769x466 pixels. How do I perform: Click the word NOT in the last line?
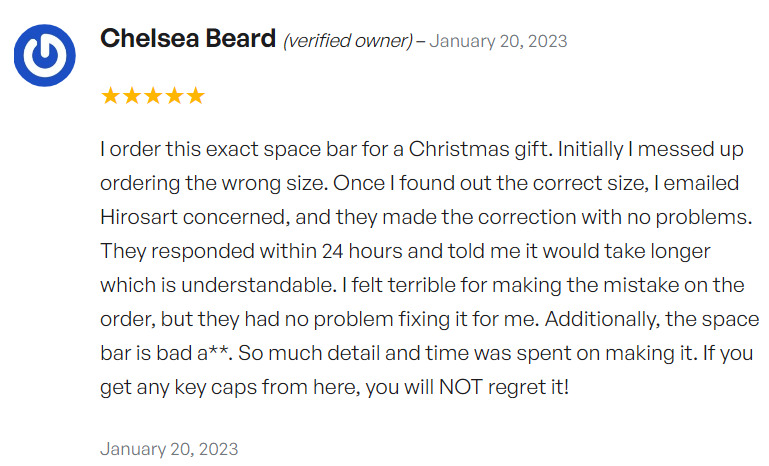click(461, 387)
